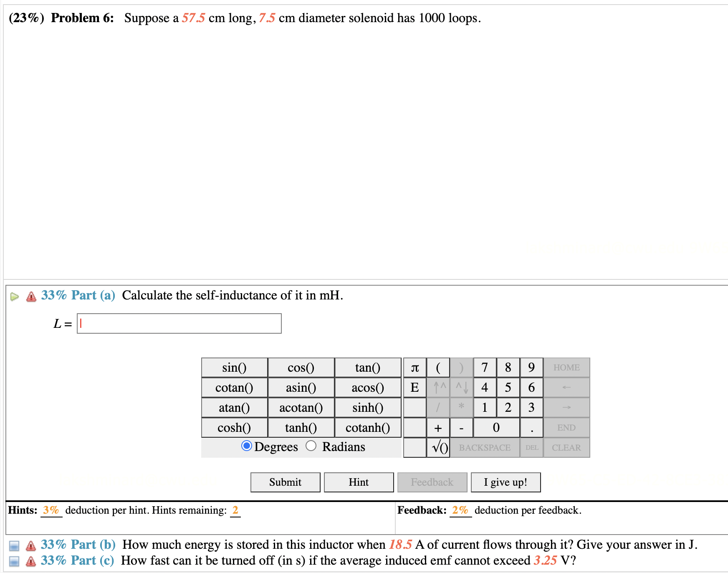
Task: Select the E (scientific notation) key
Action: pos(415,387)
